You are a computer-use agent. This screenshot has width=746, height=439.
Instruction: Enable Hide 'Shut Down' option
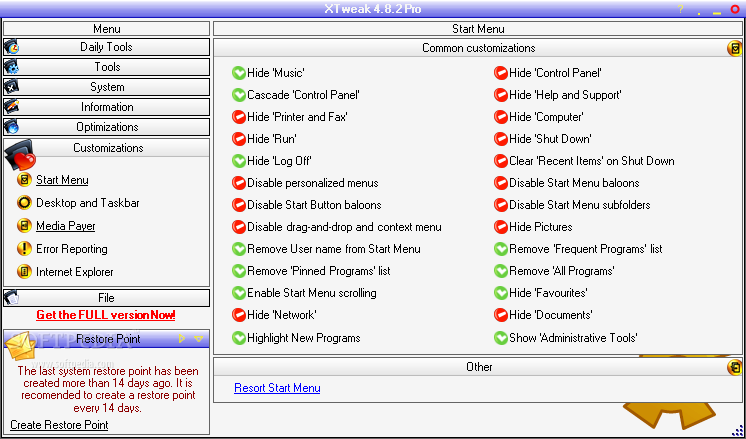click(501, 139)
